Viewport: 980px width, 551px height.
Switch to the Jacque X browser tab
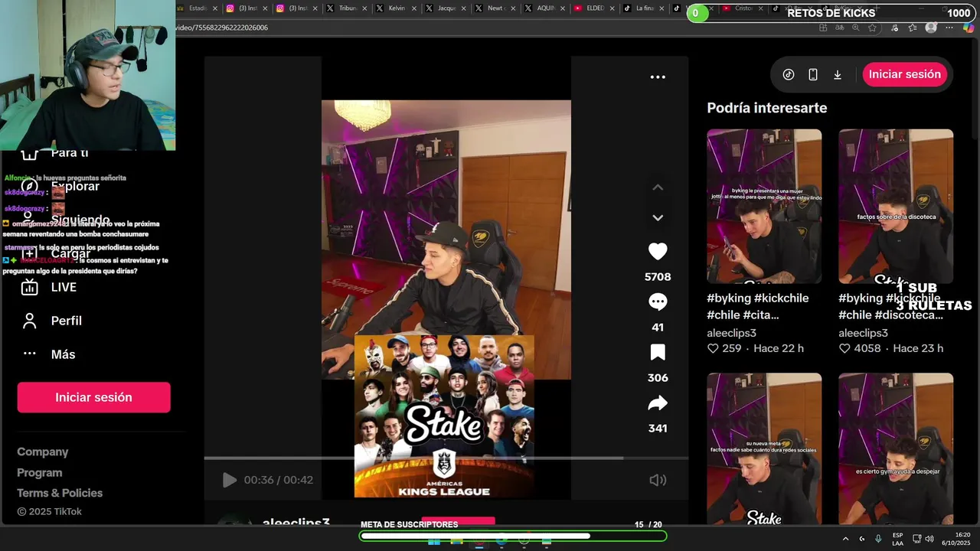click(x=446, y=8)
